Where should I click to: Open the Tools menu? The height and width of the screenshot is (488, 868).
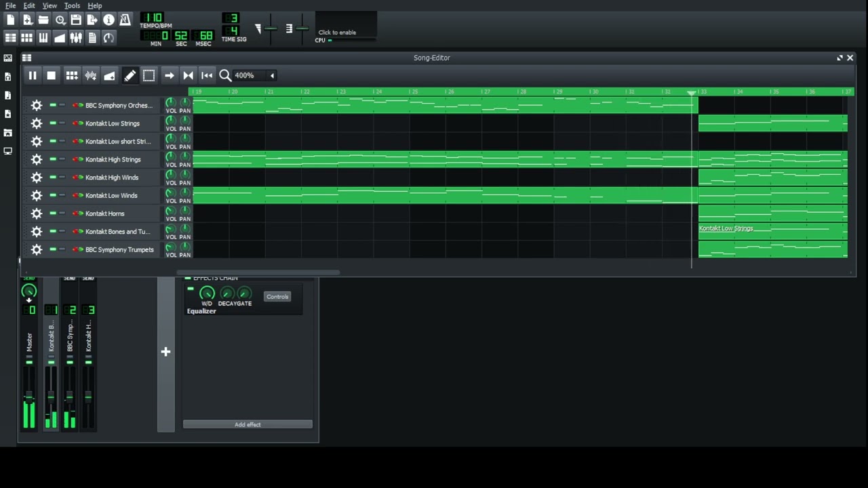point(72,5)
